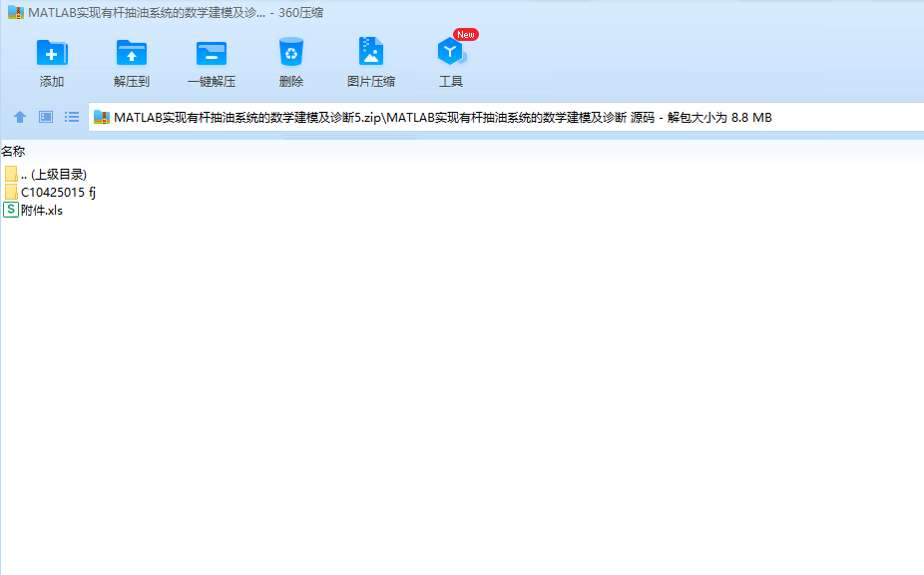Select the C10425015 fj folder
This screenshot has width=924, height=575.
tap(50, 193)
